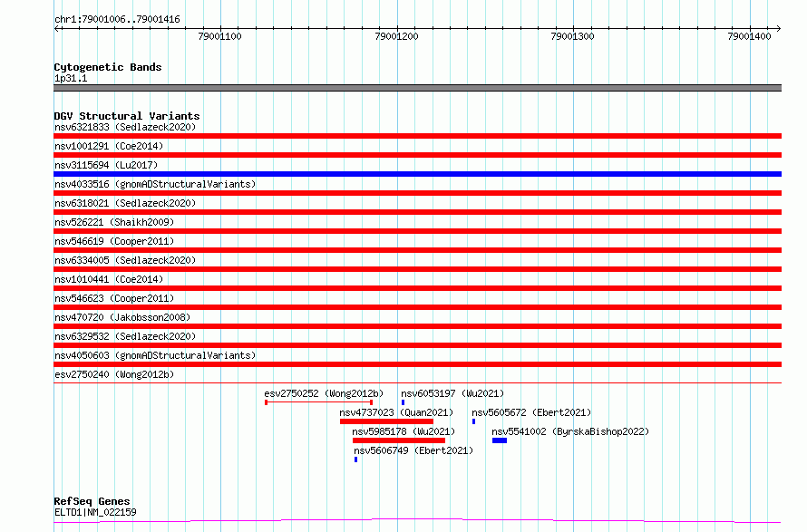Click the left arrow of the coordinate ruler
807x532 pixels.
pyautogui.click(x=57, y=29)
